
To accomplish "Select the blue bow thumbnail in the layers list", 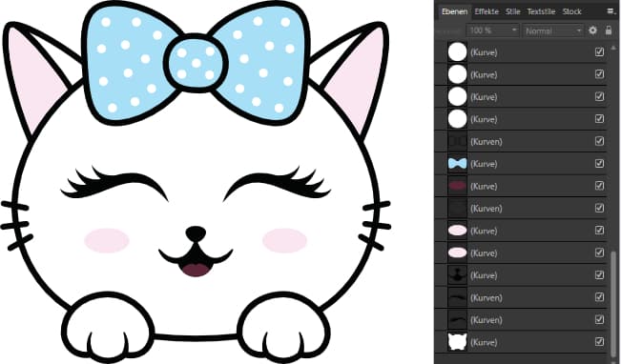I will tap(458, 163).
